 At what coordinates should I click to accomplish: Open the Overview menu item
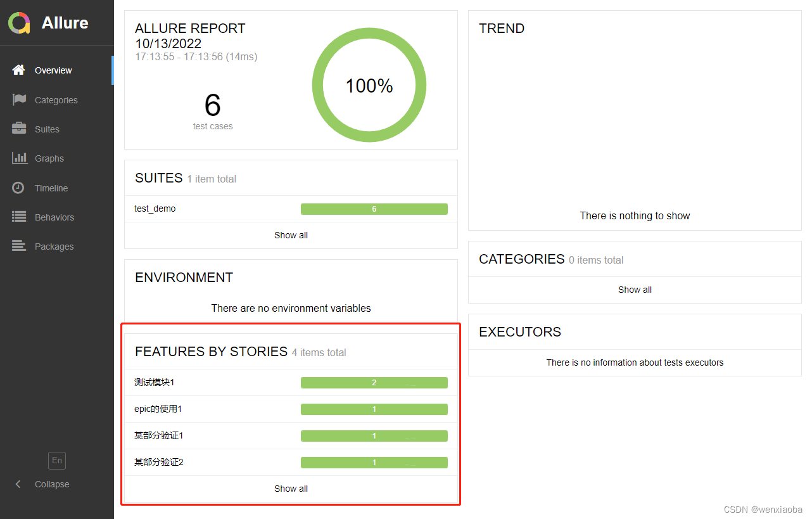57,70
